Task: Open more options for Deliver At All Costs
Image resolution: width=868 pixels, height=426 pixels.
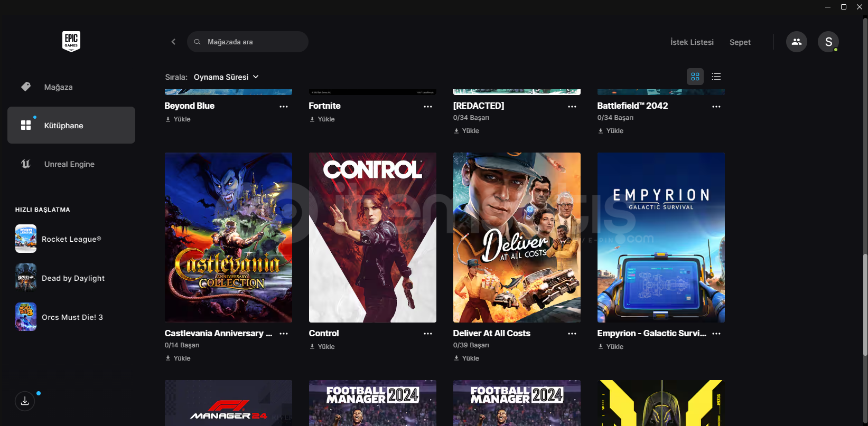Action: pos(572,334)
